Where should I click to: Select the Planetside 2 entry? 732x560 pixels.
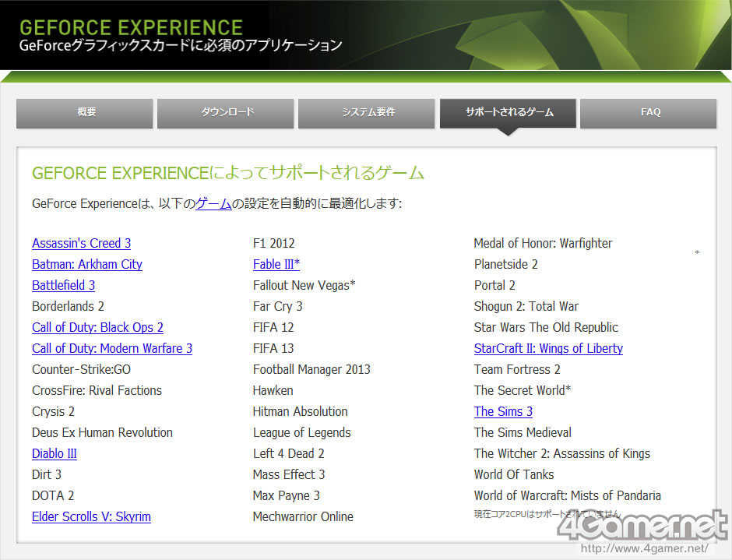point(506,264)
